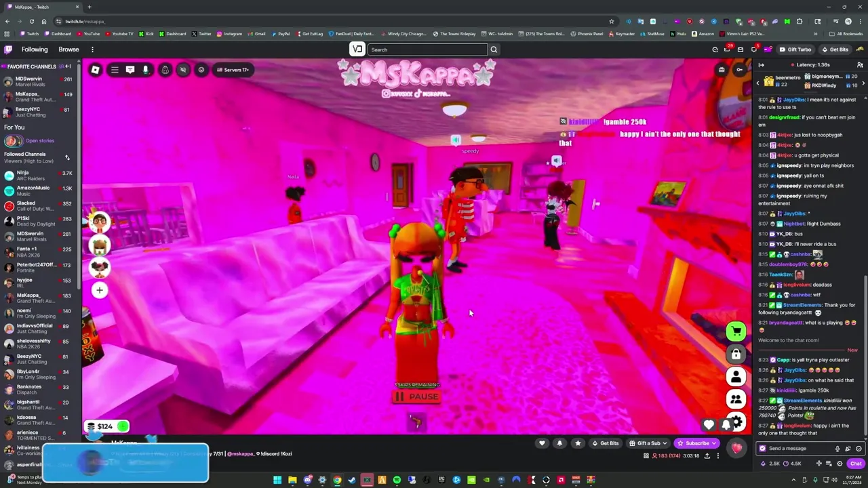
Task: Go to Twitch Following tab
Action: 35,49
